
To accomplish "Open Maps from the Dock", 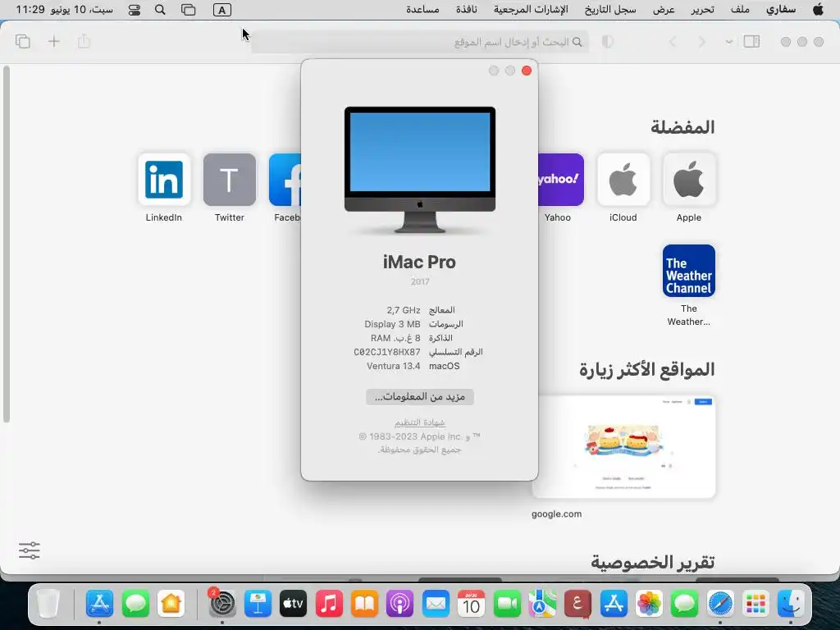I will 542,604.
